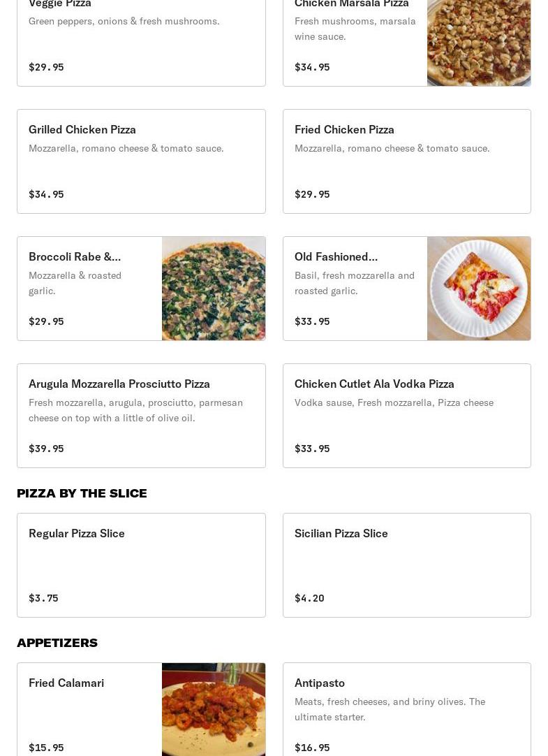Viewport: 548px width, 756px height.
Task: Click the $39.95 Arugula pizza price
Action: click(46, 449)
